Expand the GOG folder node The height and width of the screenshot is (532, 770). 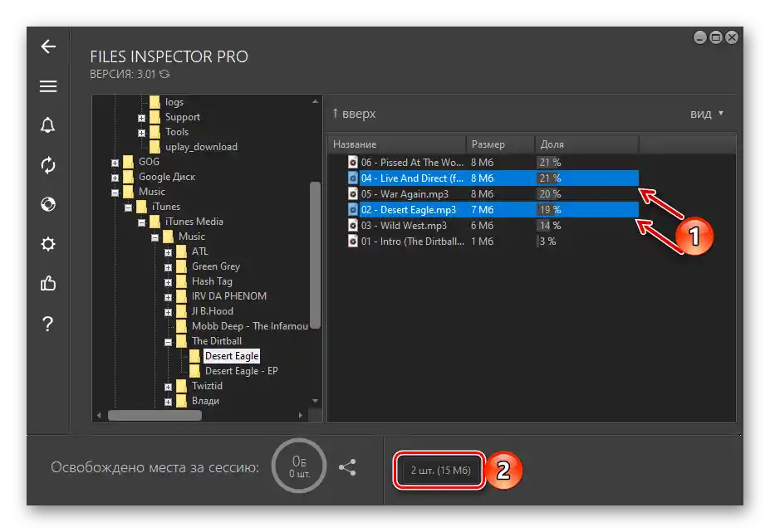115,163
